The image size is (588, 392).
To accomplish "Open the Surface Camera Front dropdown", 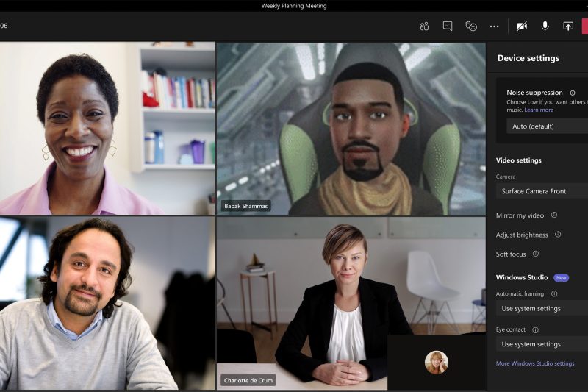I will (x=542, y=191).
